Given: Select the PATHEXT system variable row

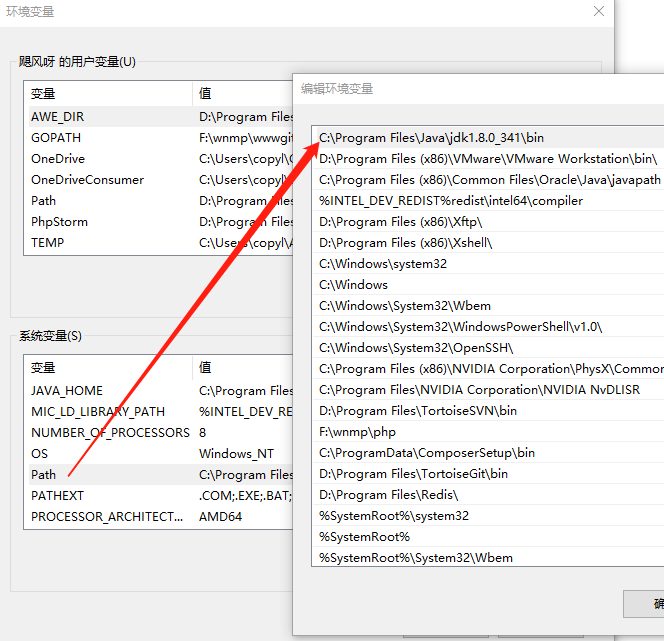Looking at the screenshot, I should (x=57, y=496).
